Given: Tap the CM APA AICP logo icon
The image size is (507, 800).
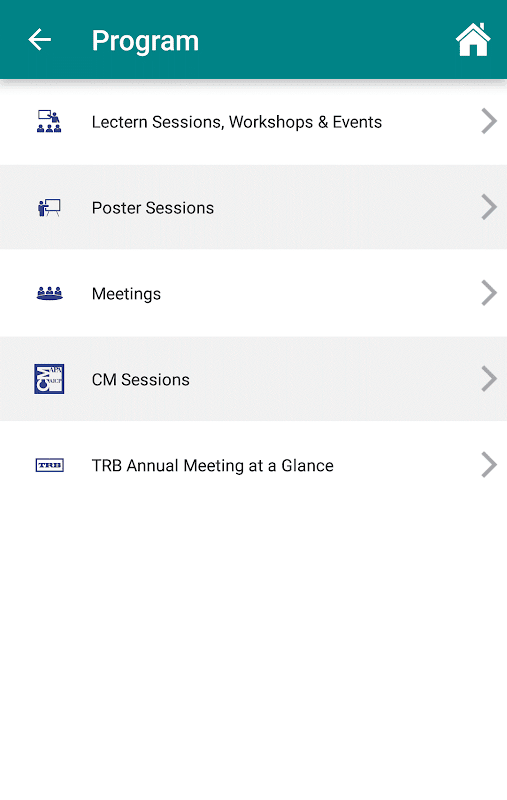Looking at the screenshot, I should pyautogui.click(x=49, y=379).
